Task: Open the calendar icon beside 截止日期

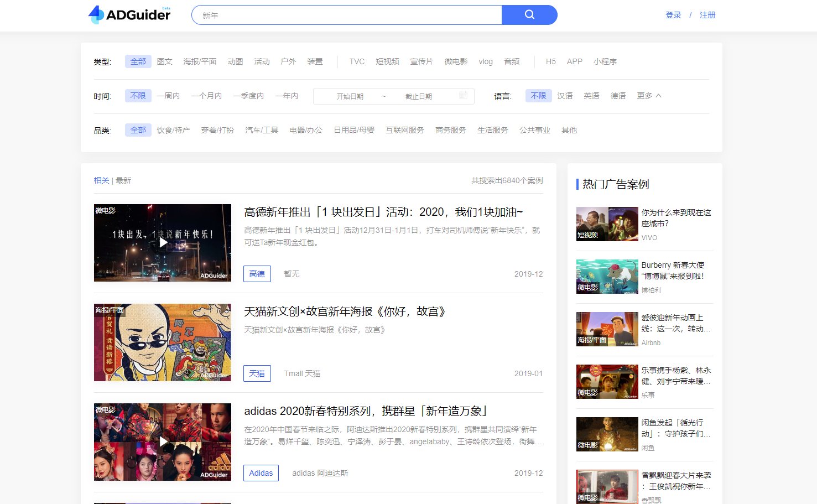Action: coord(464,95)
